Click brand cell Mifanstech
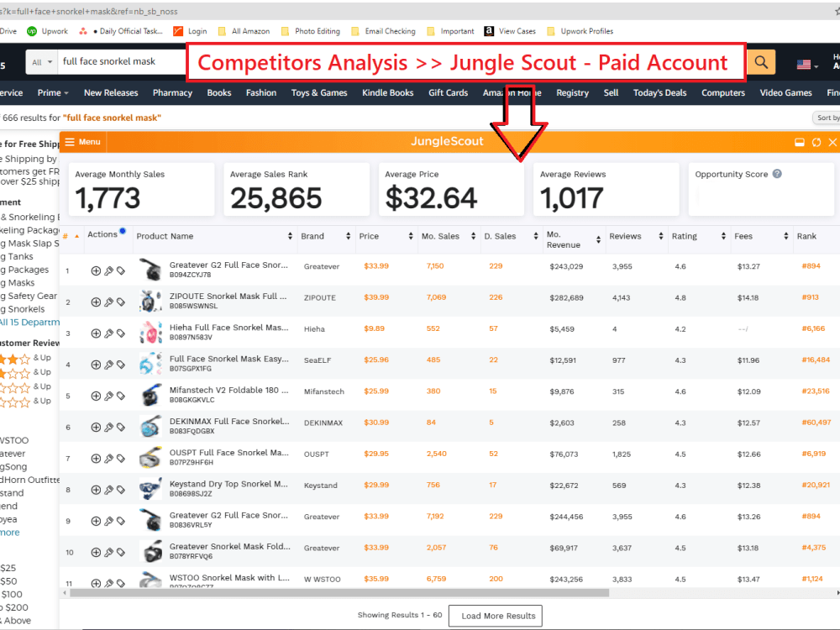This screenshot has height=630, width=840. click(x=324, y=391)
